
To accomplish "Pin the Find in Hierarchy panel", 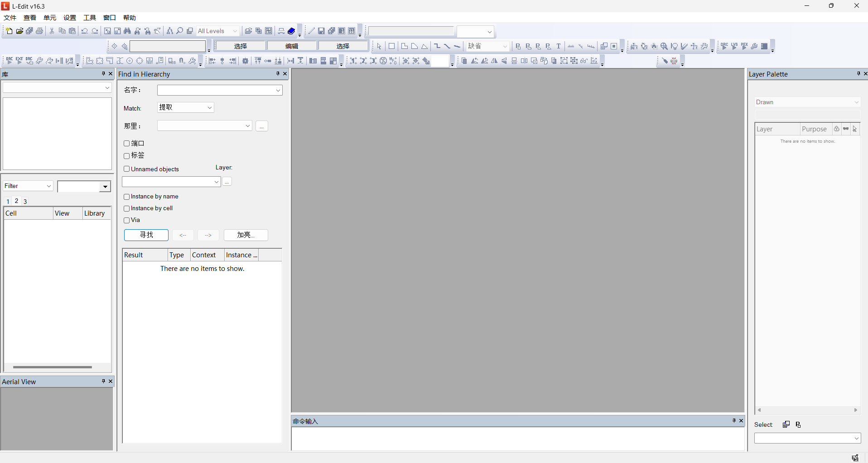I will (x=278, y=74).
